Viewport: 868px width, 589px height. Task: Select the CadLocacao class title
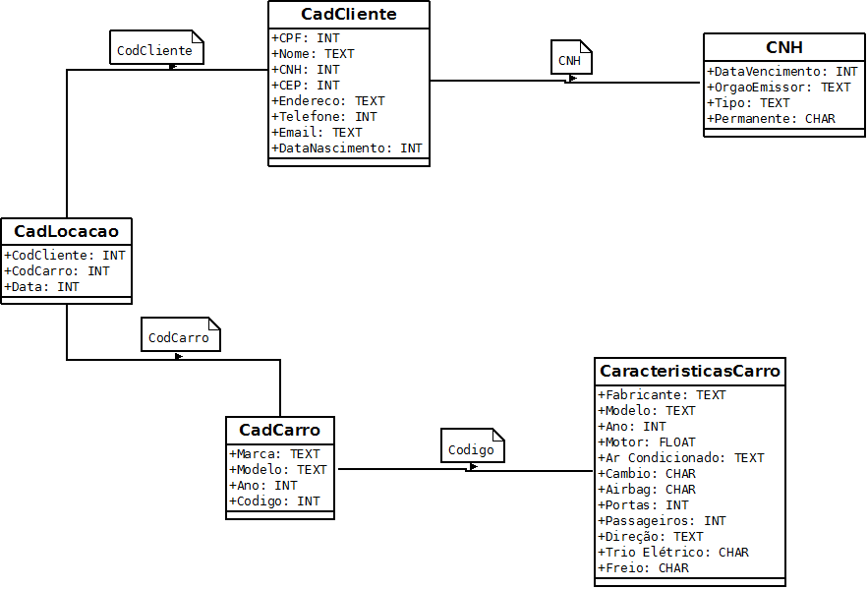tap(66, 232)
